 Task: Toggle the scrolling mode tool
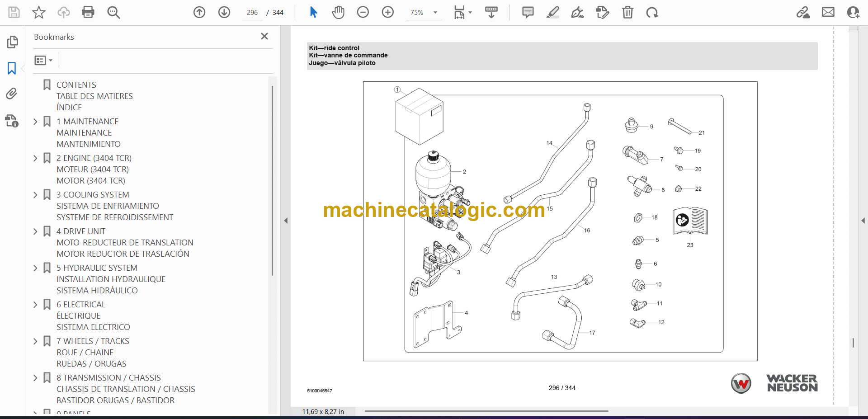pyautogui.click(x=491, y=12)
